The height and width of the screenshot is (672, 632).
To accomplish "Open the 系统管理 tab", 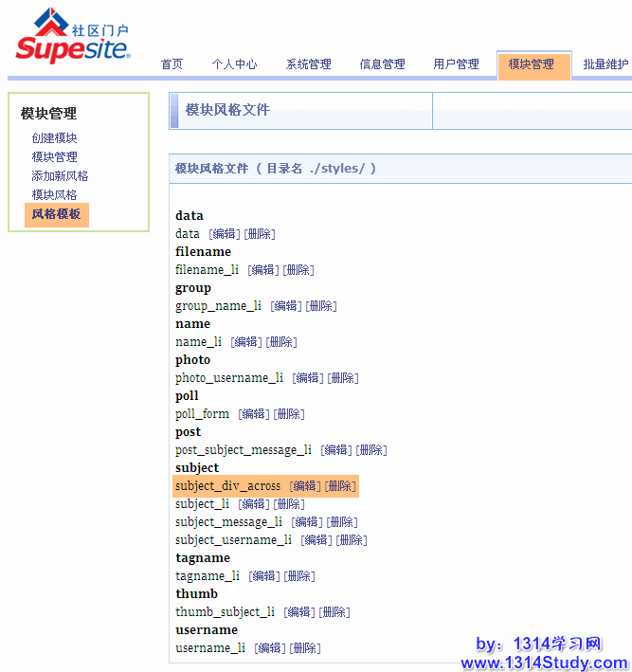I will click(x=309, y=64).
